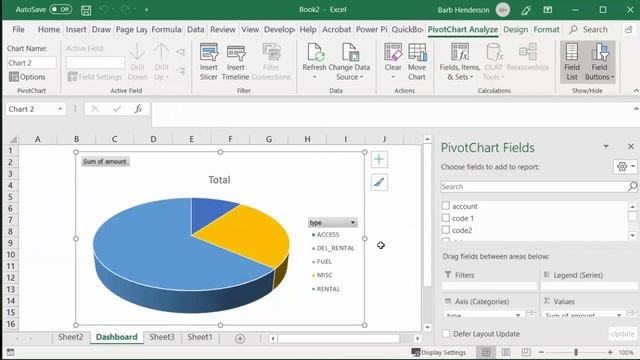Collapse the ribbon
The height and width of the screenshot is (360, 640).
pyautogui.click(x=636, y=91)
